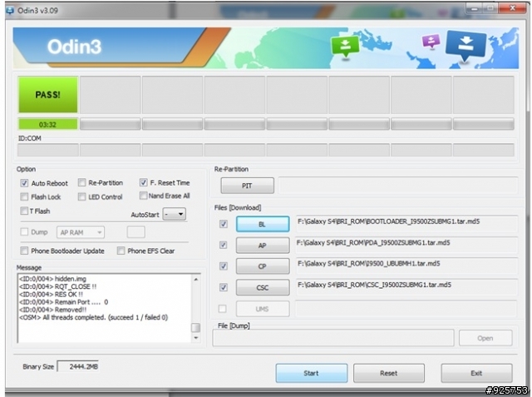Click the Binary Size value field
532x397 pixels.
coord(78,366)
